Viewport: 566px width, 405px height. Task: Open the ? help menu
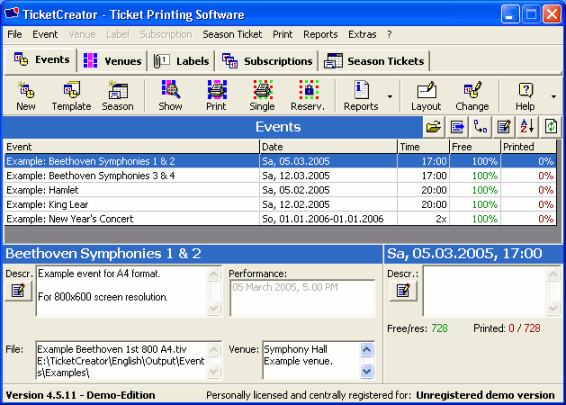[389, 35]
